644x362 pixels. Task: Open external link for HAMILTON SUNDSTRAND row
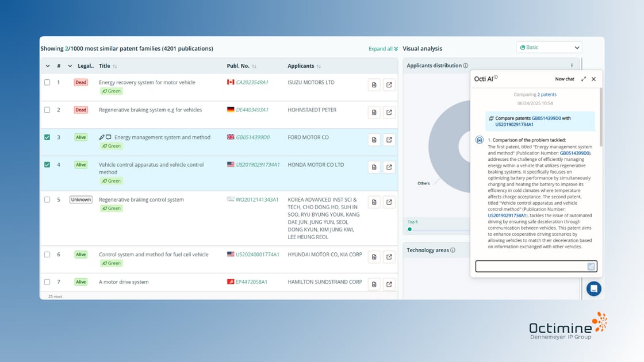[x=389, y=284]
